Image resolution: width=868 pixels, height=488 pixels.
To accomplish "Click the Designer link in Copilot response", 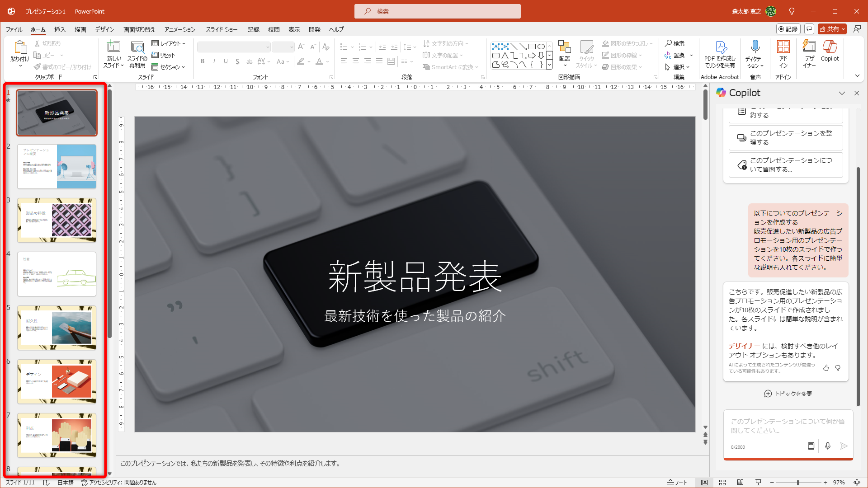I will pos(744,346).
